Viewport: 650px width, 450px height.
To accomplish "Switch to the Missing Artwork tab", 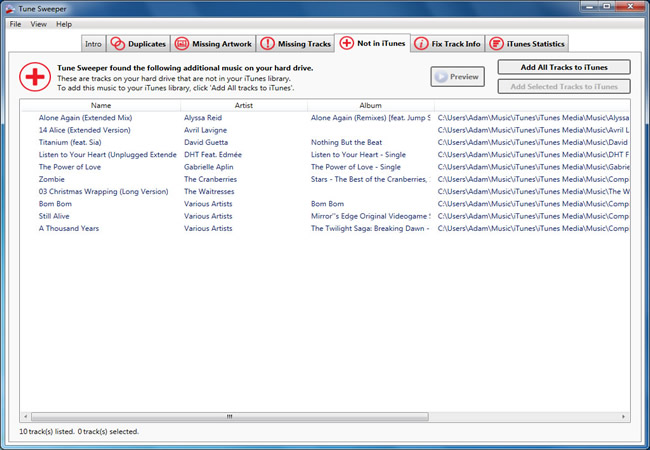I will [213, 44].
